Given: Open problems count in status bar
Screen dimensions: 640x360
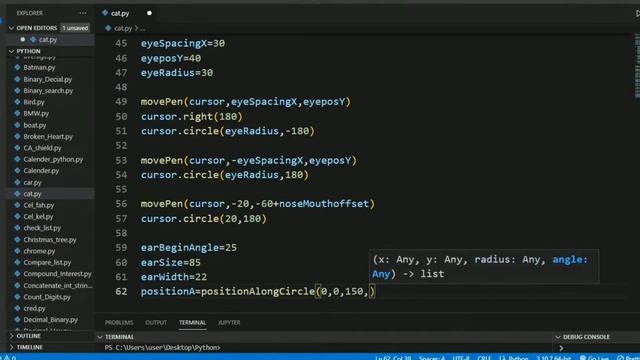Looking at the screenshot, I should click(9, 358).
